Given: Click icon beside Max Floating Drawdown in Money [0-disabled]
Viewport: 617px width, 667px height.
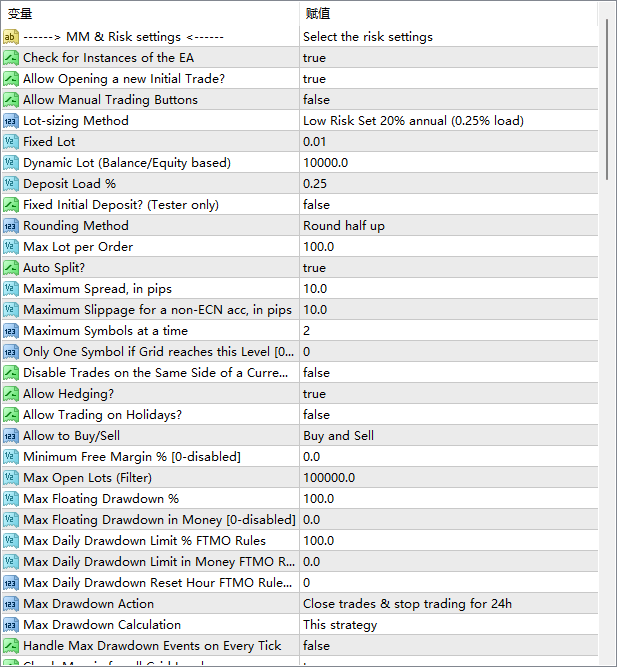Looking at the screenshot, I should pyautogui.click(x=11, y=520).
